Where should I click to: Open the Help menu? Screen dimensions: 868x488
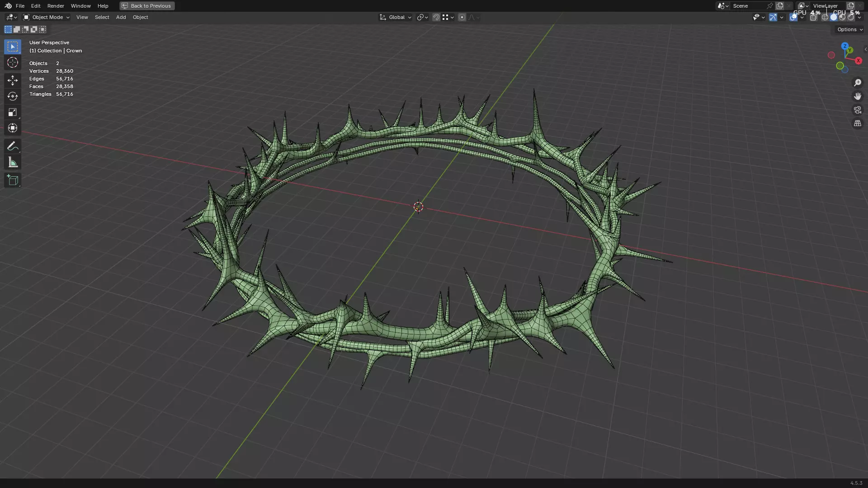coord(103,6)
